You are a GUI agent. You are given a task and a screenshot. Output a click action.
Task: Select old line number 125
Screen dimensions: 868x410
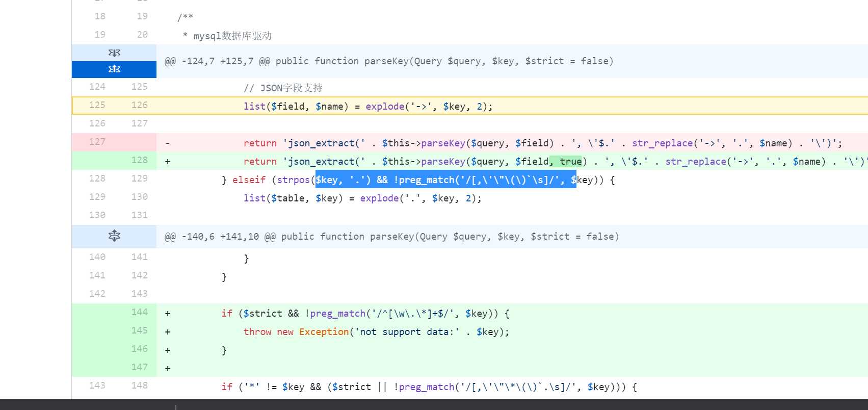tap(97, 105)
